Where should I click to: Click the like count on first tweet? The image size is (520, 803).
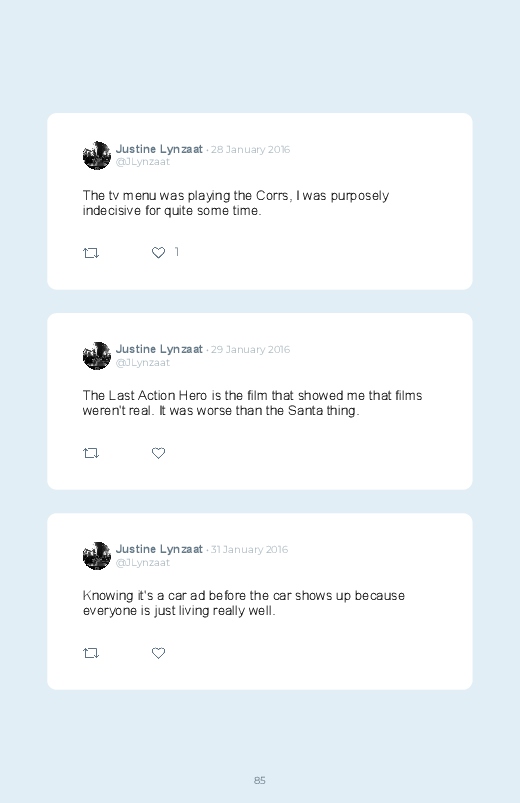click(177, 251)
